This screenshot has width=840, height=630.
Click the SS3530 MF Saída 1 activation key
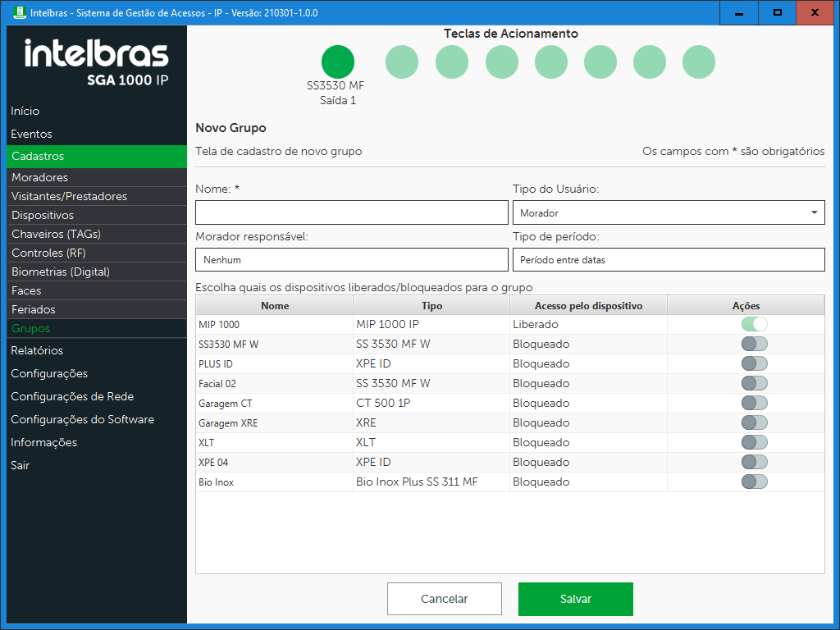tap(338, 62)
